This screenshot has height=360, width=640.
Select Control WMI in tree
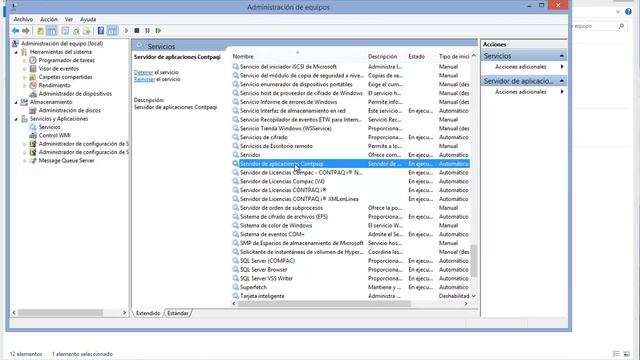coord(55,135)
